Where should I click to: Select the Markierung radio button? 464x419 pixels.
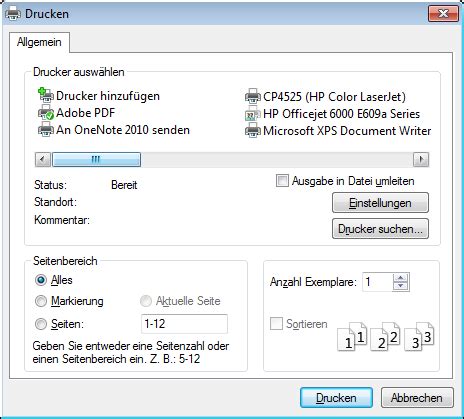41,301
